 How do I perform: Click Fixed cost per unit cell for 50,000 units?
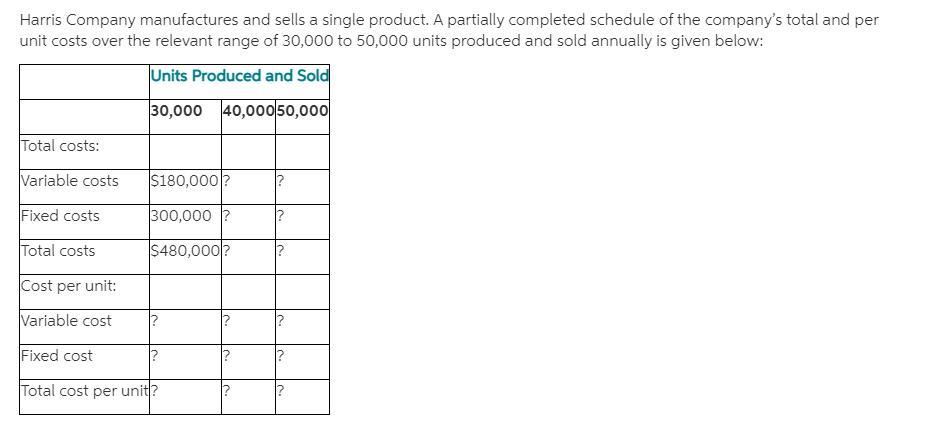pyautogui.click(x=301, y=356)
